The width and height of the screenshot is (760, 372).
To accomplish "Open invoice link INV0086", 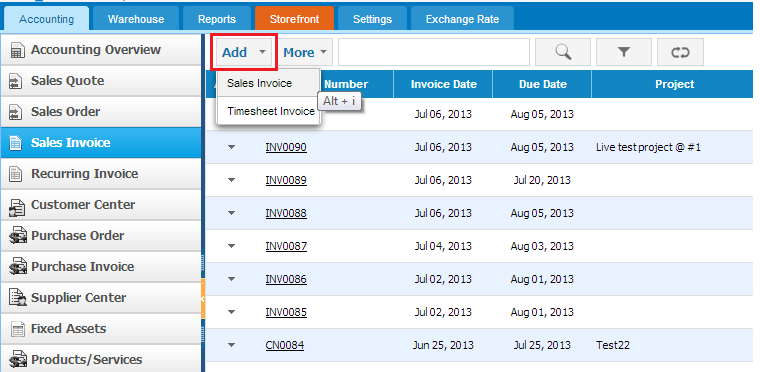I will pyautogui.click(x=286, y=279).
